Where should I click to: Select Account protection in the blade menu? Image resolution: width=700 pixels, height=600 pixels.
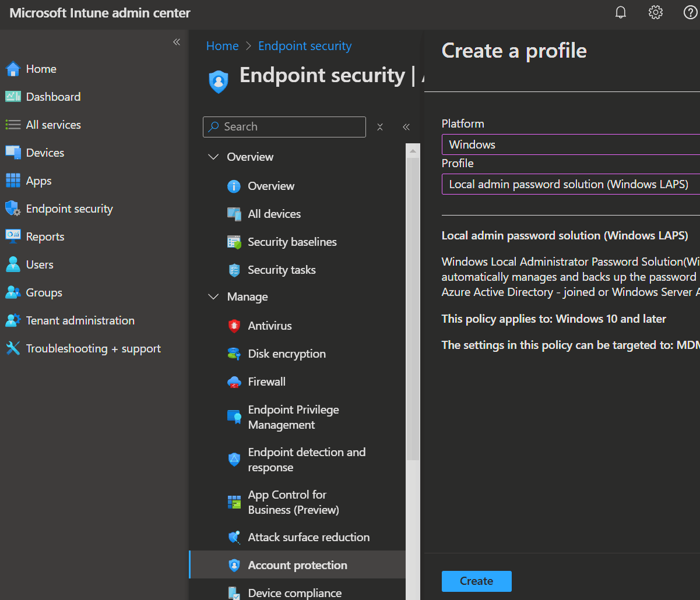297,565
